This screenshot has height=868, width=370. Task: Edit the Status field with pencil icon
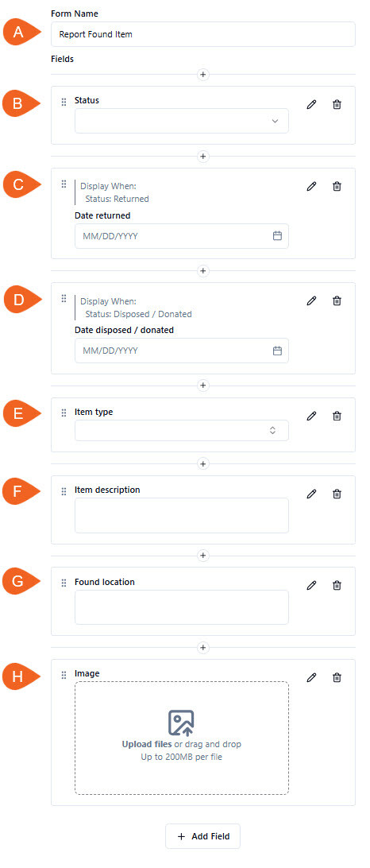[x=311, y=104]
